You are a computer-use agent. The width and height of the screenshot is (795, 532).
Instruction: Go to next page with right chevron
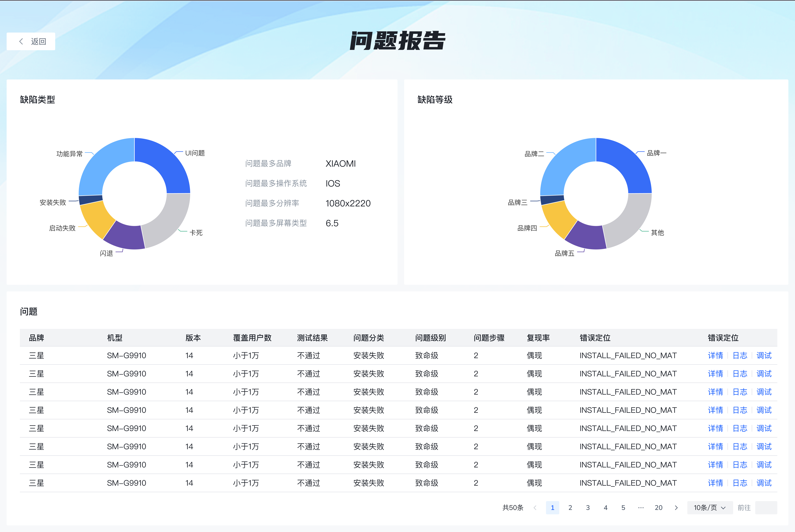pyautogui.click(x=676, y=508)
